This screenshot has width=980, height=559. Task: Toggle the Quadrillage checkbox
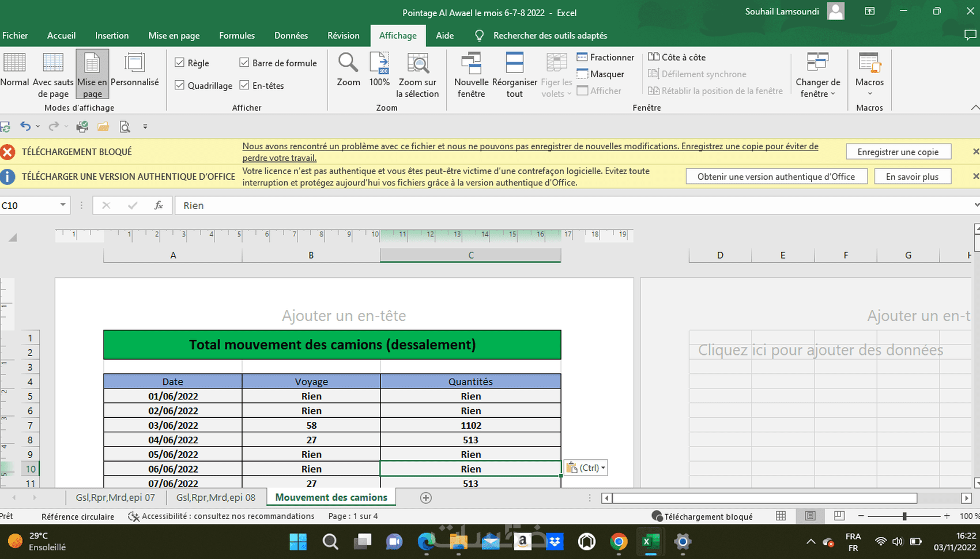[x=180, y=85]
